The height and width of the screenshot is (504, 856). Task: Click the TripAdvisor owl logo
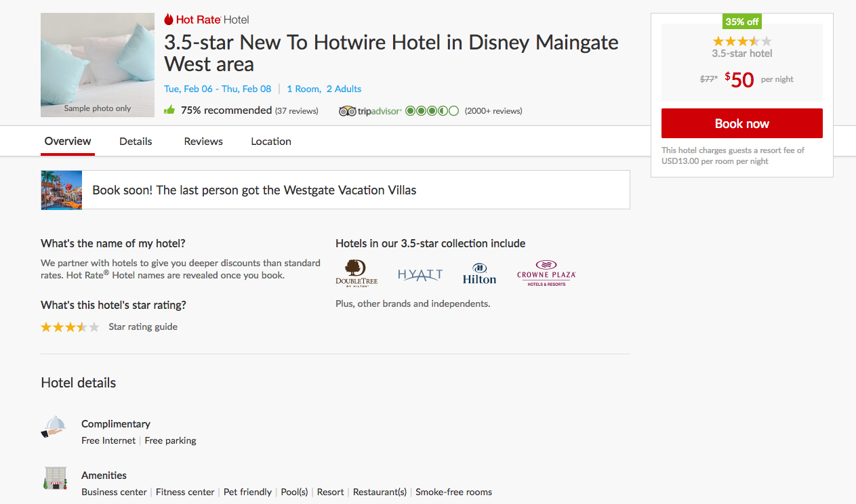click(348, 111)
